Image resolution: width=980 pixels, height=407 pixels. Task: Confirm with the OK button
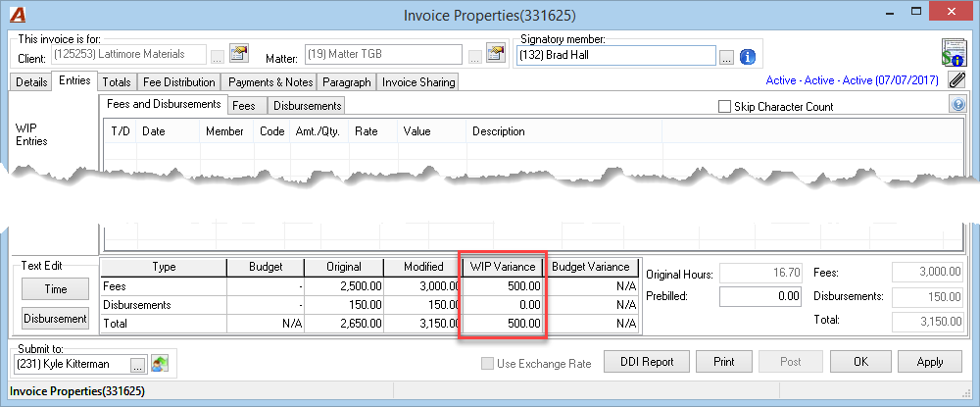(x=860, y=361)
